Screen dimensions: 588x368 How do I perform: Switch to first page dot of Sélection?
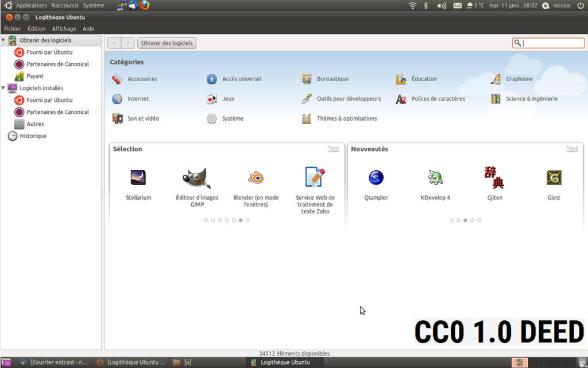pos(206,220)
